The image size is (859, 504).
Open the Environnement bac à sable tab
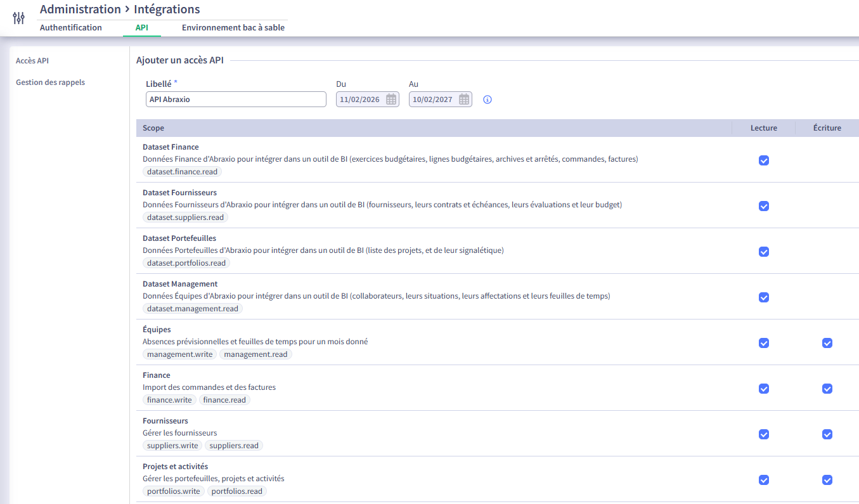tap(233, 28)
